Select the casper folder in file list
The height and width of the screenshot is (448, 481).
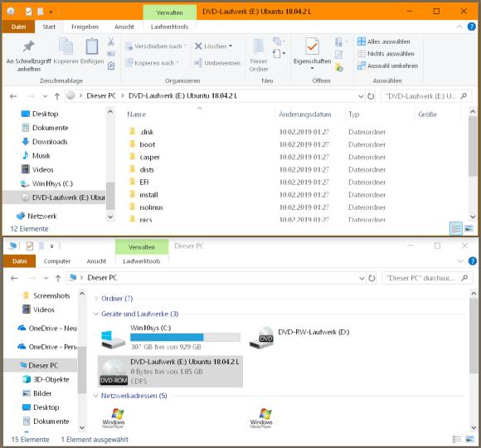pos(150,157)
